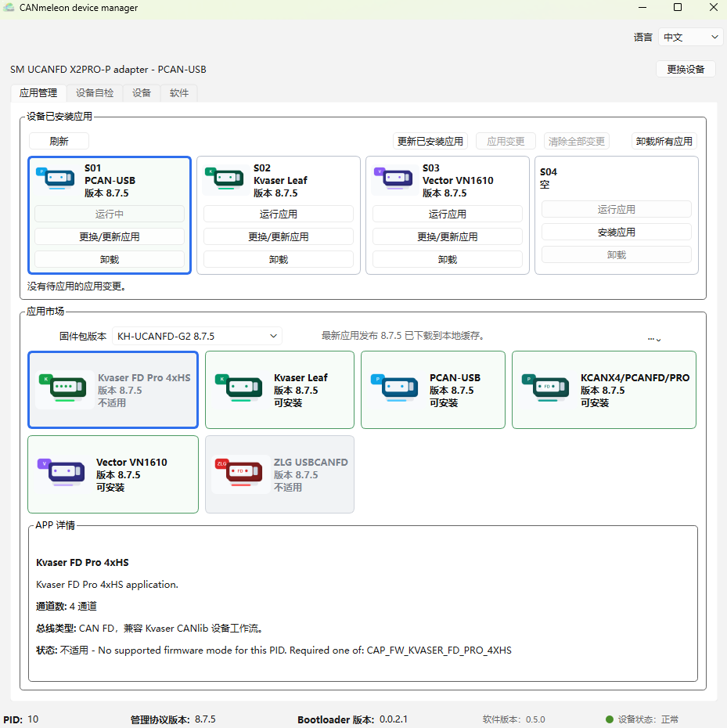Click the 没有待应用的应用变更 status text
This screenshot has height=728, width=727.
coord(77,286)
